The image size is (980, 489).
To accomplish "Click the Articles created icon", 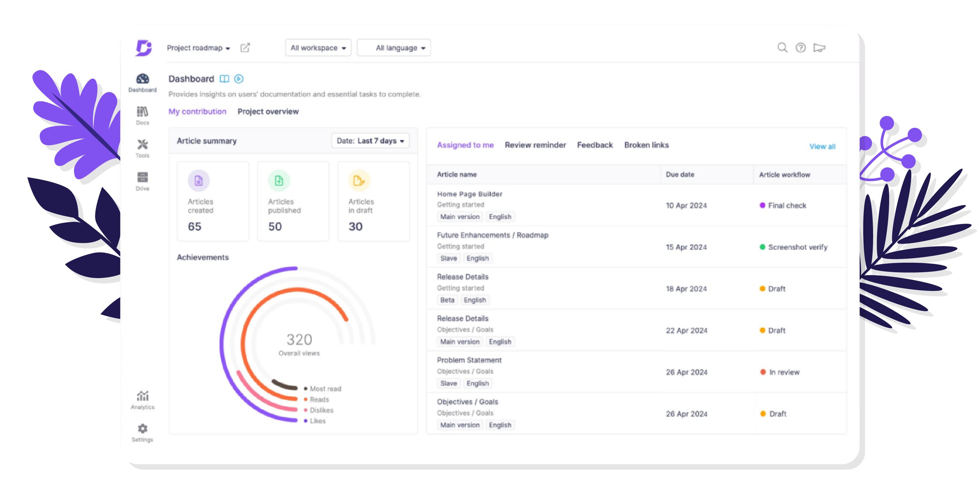I will point(198,181).
